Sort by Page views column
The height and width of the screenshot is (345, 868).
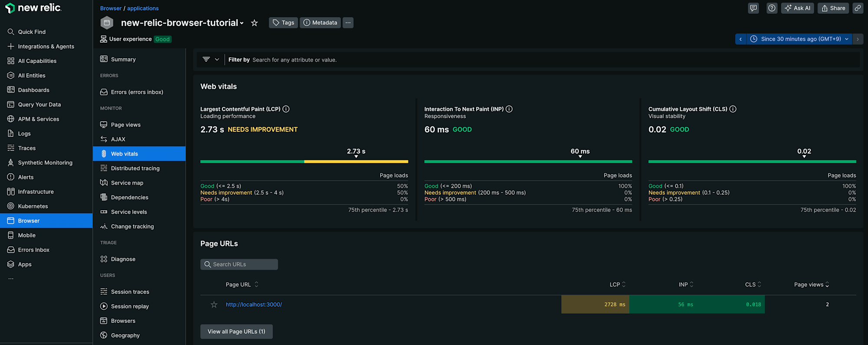pyautogui.click(x=812, y=285)
